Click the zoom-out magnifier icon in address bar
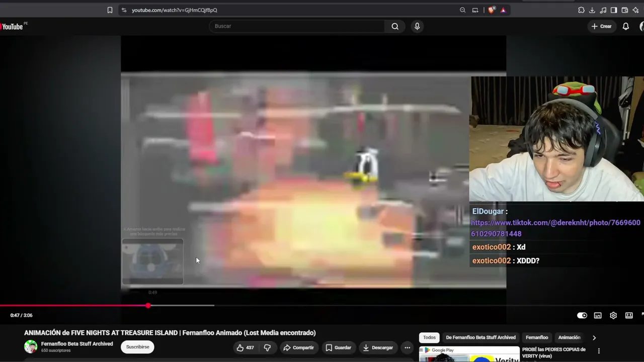 pyautogui.click(x=463, y=10)
